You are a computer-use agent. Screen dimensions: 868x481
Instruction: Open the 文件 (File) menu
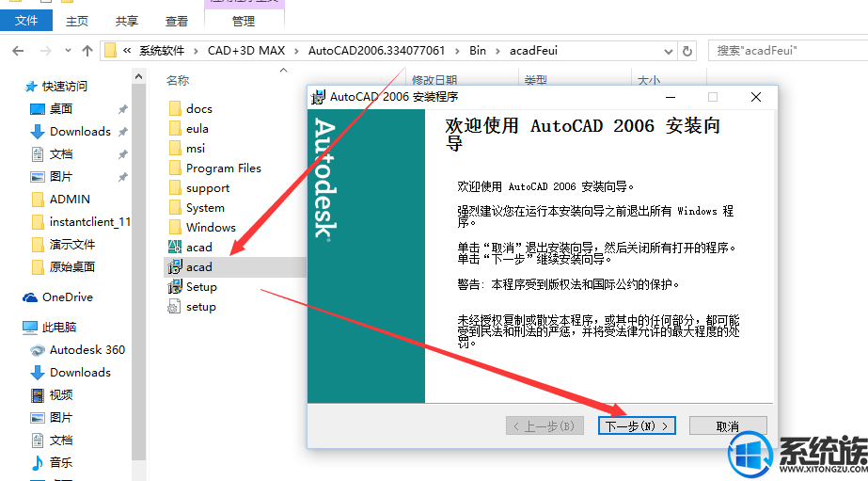point(26,21)
